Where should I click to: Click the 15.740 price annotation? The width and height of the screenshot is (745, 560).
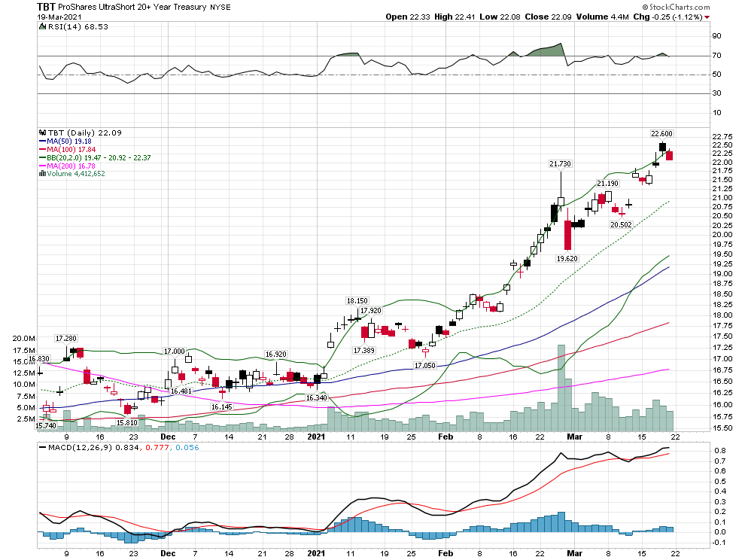(x=46, y=425)
